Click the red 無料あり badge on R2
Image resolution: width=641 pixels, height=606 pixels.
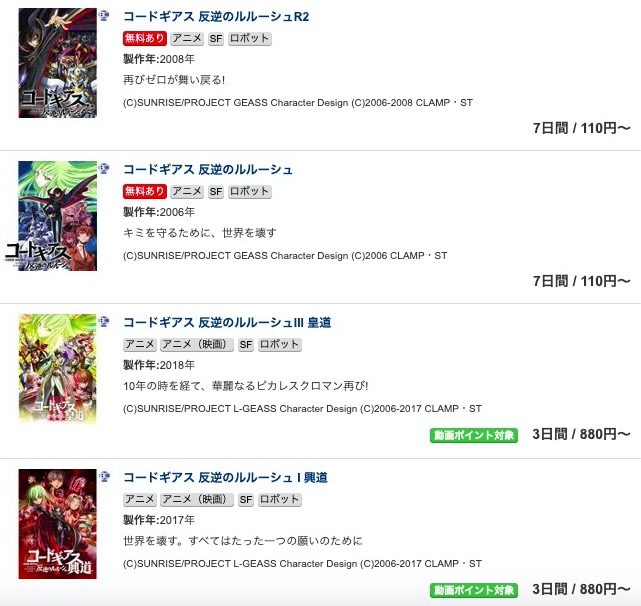(x=145, y=38)
